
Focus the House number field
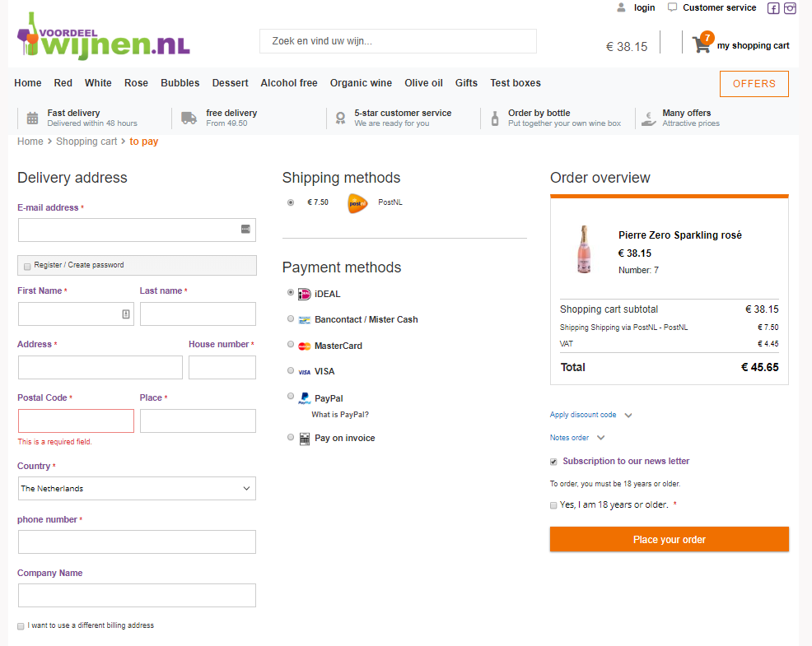(222, 367)
